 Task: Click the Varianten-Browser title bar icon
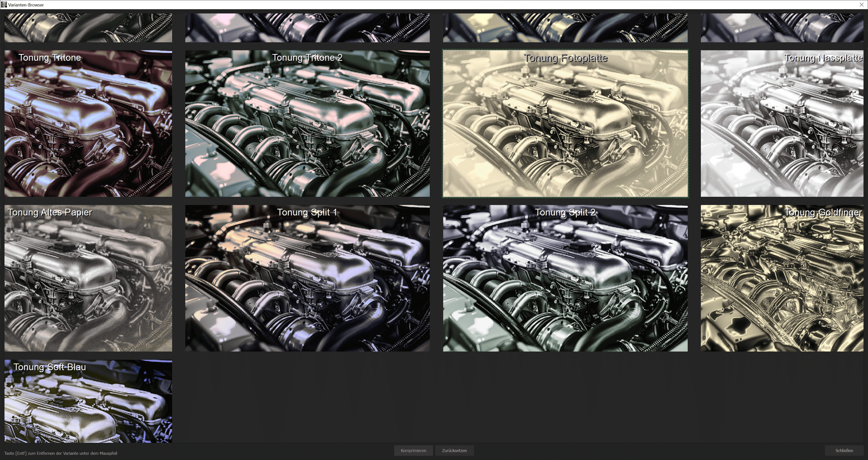click(x=4, y=5)
